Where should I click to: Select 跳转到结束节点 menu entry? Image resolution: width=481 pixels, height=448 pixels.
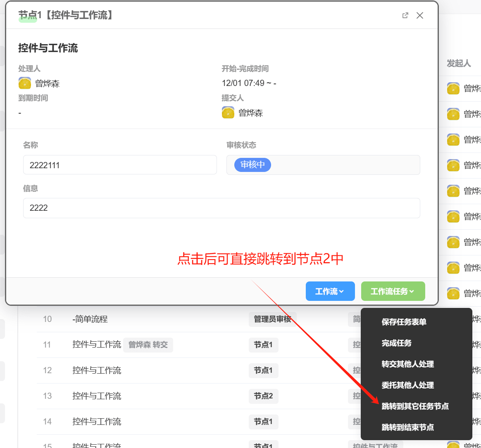click(407, 427)
